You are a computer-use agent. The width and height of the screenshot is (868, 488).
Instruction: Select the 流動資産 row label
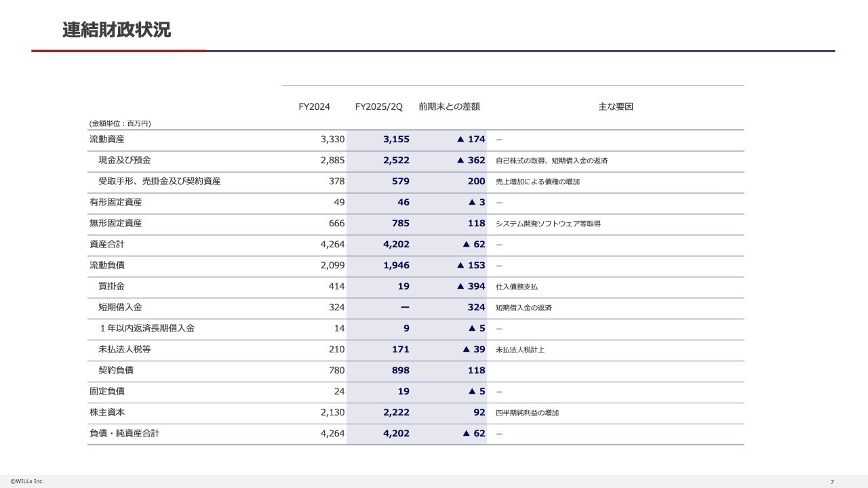pyautogui.click(x=106, y=140)
